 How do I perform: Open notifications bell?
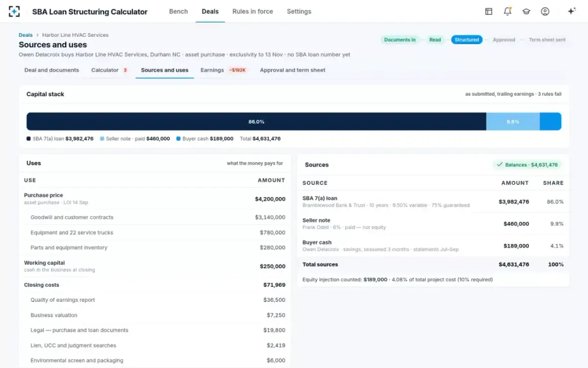coord(508,11)
